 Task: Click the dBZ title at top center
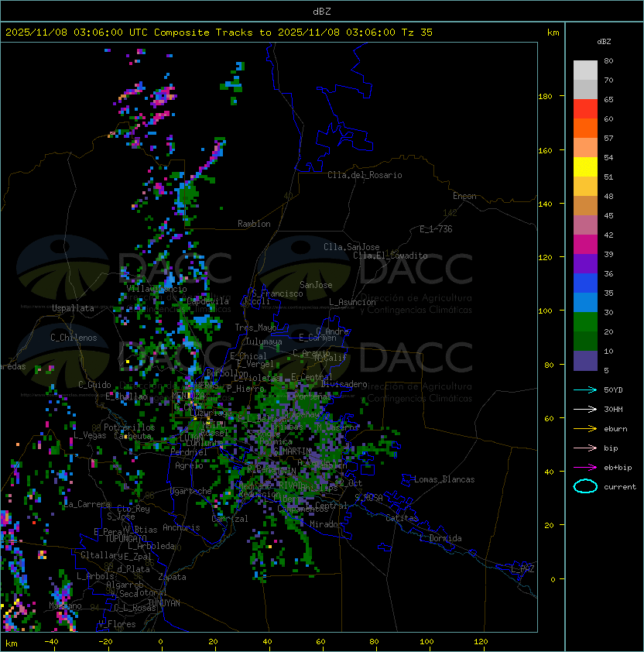click(x=322, y=11)
